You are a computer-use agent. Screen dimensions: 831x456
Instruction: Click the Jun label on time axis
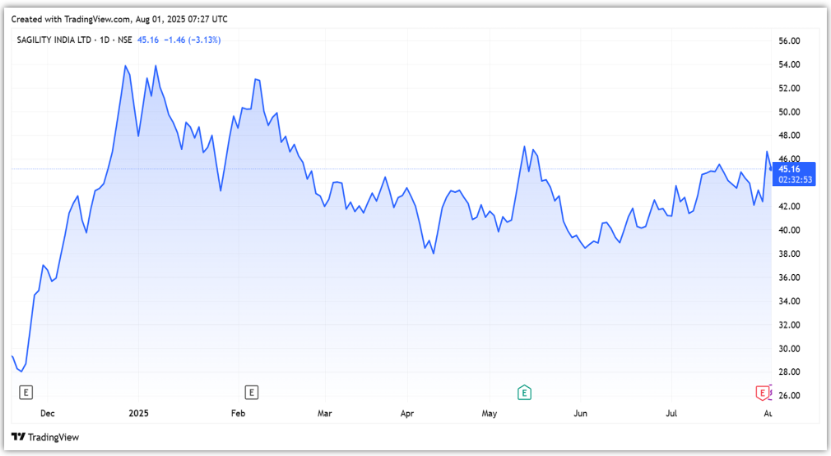(581, 412)
